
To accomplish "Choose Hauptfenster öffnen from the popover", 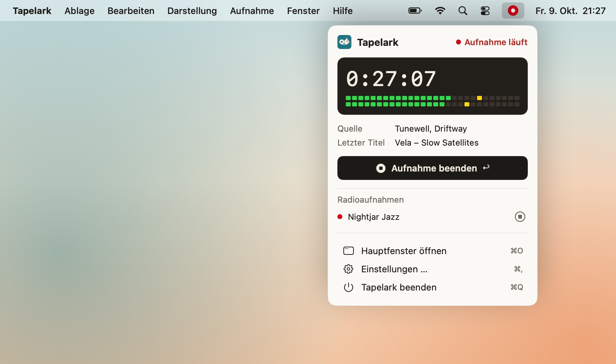I will pyautogui.click(x=433, y=251).
